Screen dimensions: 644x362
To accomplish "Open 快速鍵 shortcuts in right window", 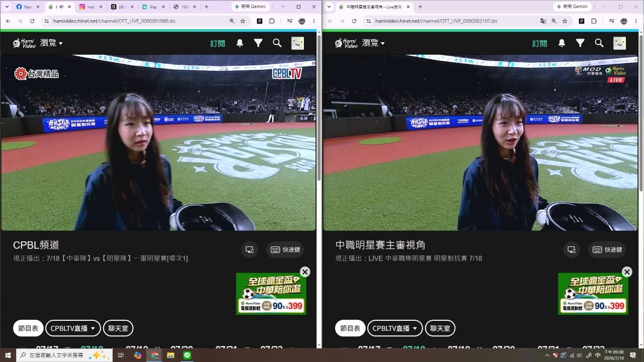I will [607, 249].
